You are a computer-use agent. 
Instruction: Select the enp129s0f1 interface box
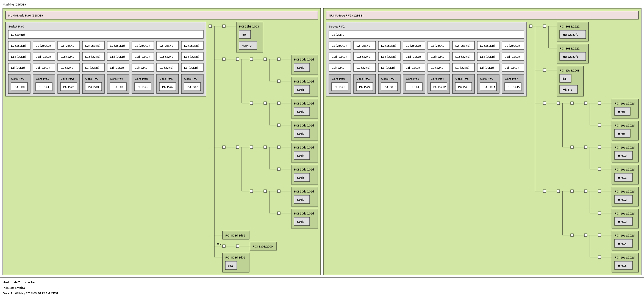(573, 57)
